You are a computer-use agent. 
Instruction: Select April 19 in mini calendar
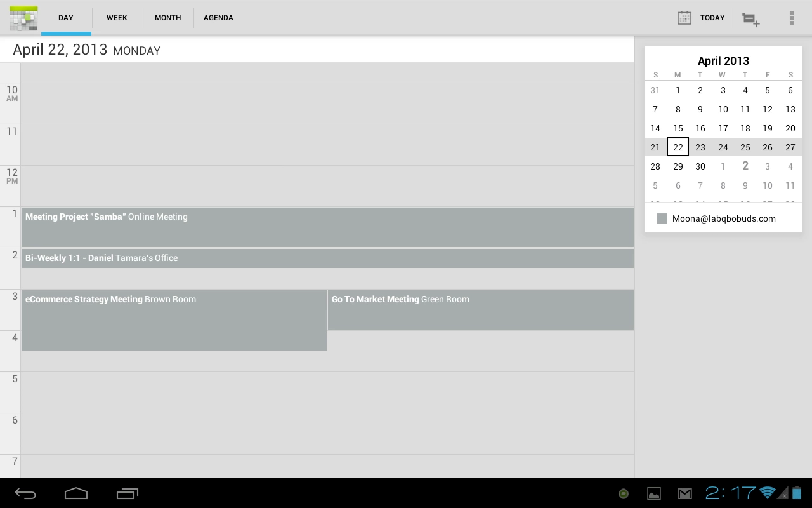click(768, 128)
